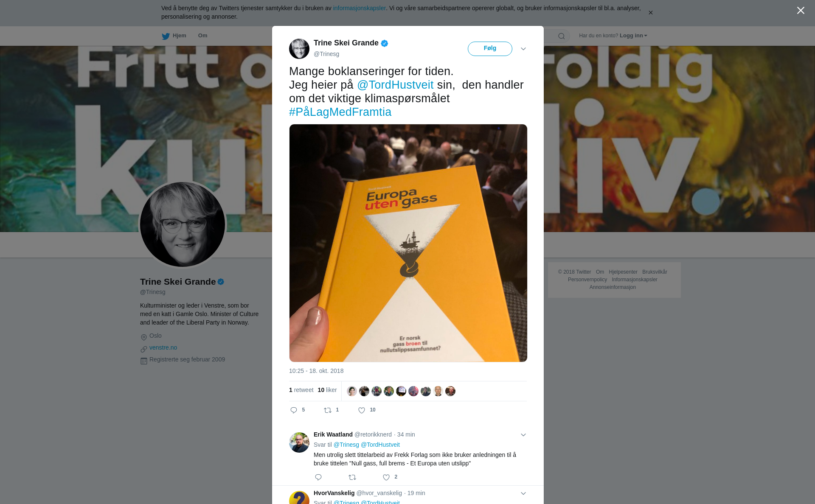Open the Europa uten gass book photo
Screen dimensions: 815x504
(408, 243)
